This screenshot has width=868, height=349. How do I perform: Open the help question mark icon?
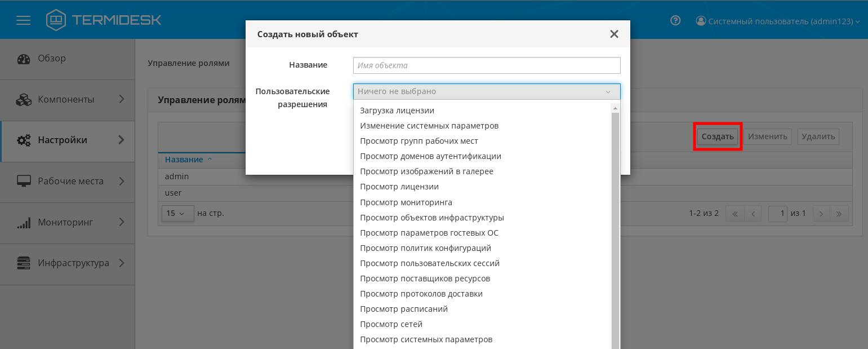click(675, 21)
